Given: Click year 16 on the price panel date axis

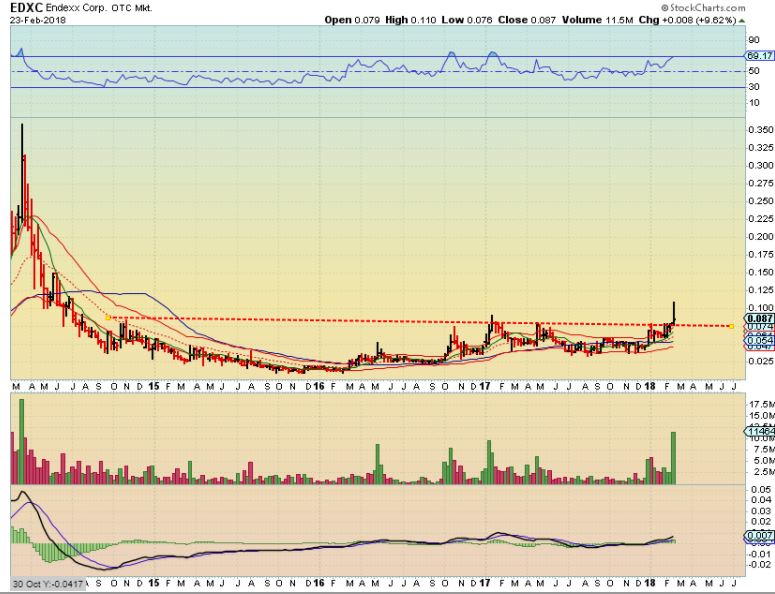Looking at the screenshot, I should click(319, 386).
